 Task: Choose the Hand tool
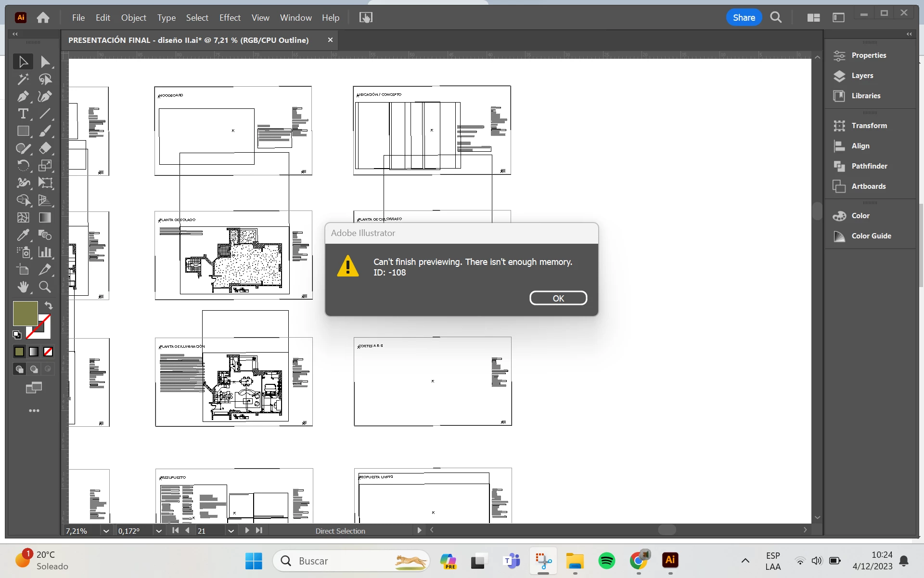coord(23,287)
